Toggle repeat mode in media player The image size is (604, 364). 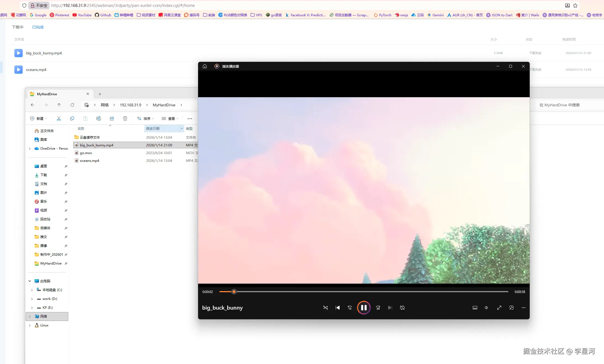[x=402, y=308]
